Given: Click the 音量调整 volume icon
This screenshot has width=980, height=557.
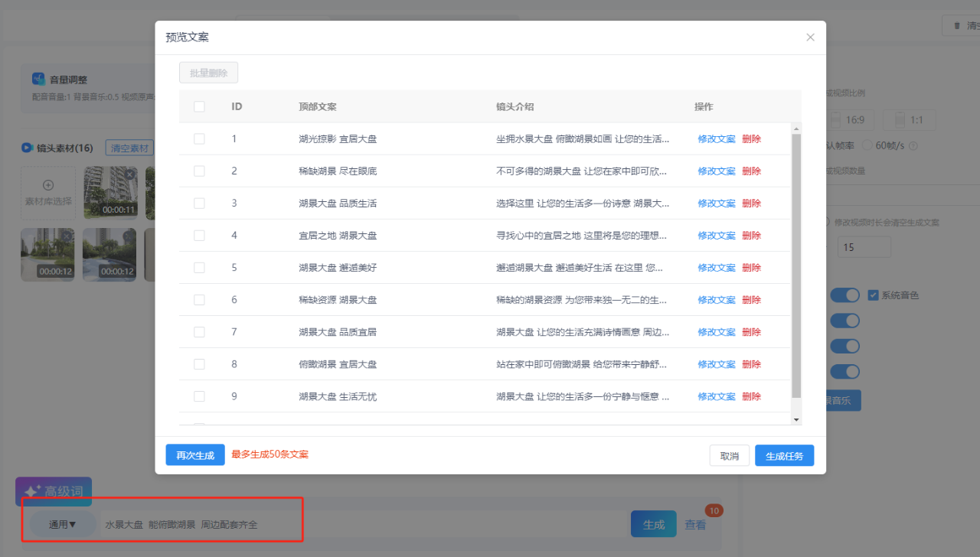Looking at the screenshot, I should [x=38, y=79].
